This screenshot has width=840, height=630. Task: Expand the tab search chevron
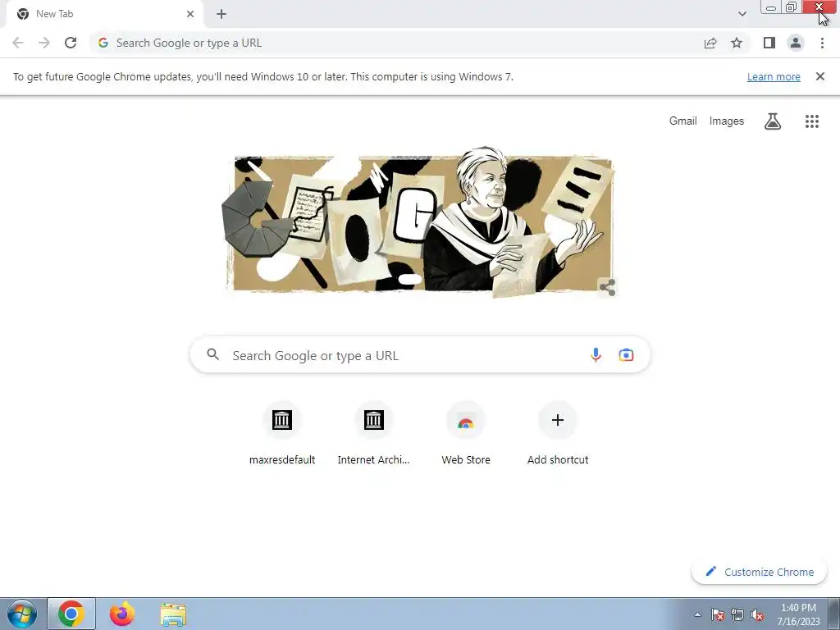coord(742,14)
